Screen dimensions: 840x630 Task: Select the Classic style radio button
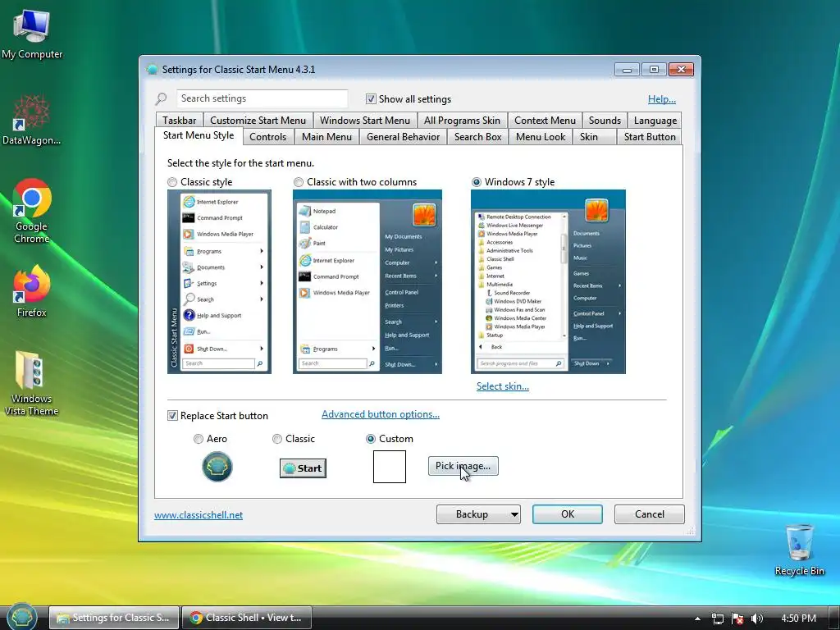172,182
